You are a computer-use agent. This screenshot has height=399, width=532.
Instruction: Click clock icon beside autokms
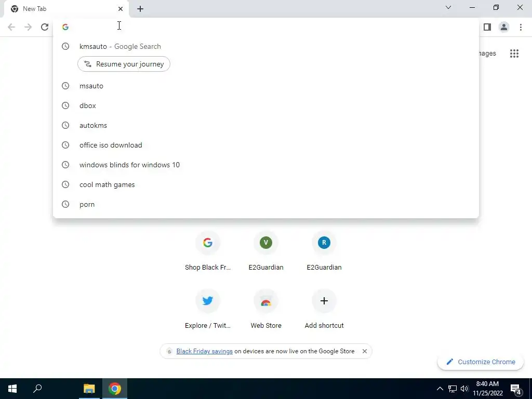click(65, 125)
